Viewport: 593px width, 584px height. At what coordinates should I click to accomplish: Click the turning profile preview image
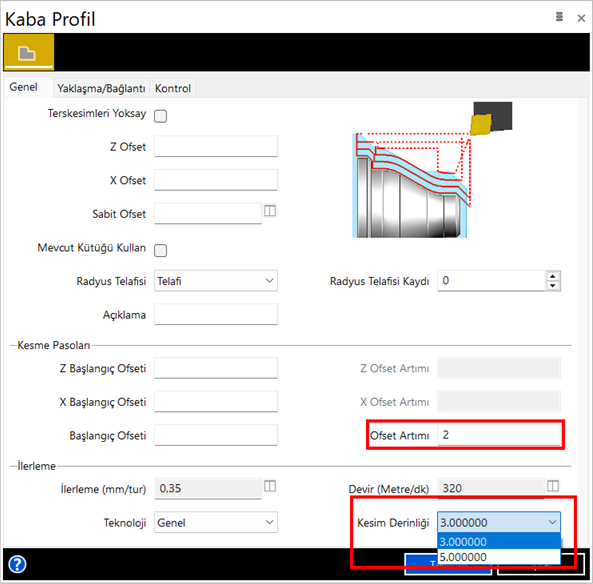point(432,170)
